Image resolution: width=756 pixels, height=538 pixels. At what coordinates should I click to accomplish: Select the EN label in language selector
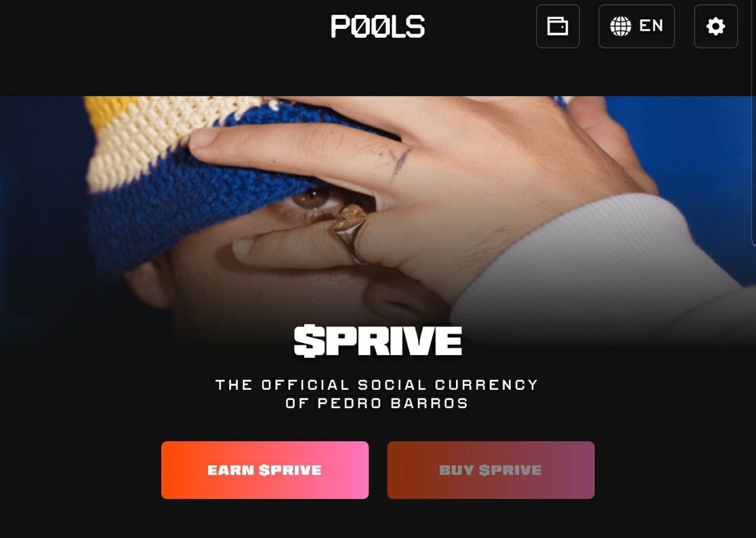[651, 26]
